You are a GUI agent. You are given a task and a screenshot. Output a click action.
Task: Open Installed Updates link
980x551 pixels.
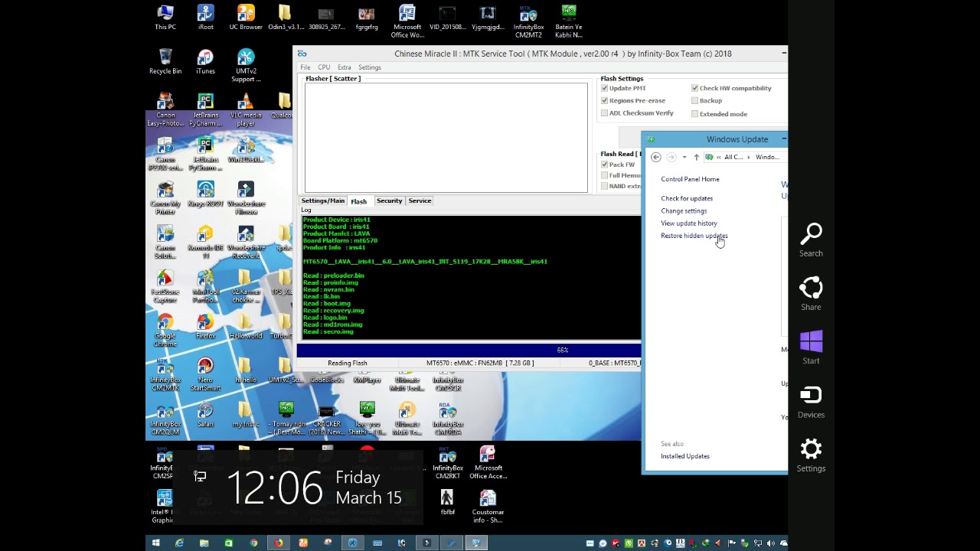(x=685, y=456)
